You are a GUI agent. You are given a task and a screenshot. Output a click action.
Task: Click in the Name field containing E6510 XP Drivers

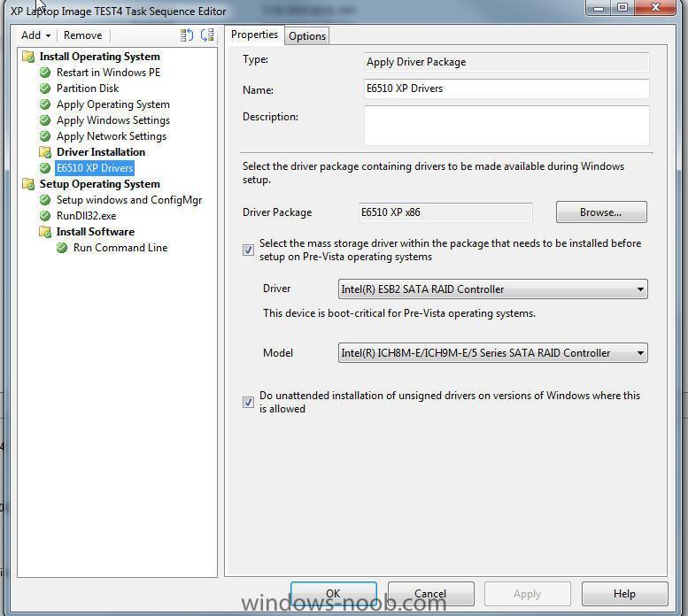click(x=506, y=89)
